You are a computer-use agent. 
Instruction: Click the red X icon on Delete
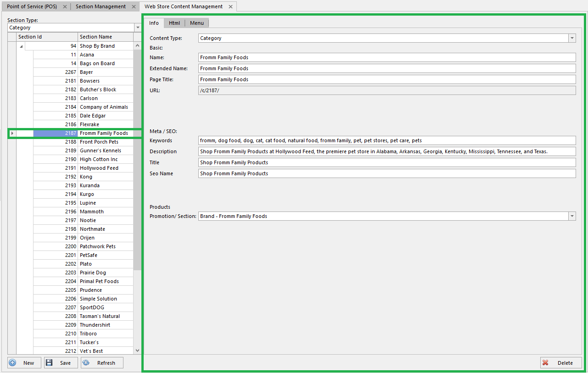pos(545,362)
